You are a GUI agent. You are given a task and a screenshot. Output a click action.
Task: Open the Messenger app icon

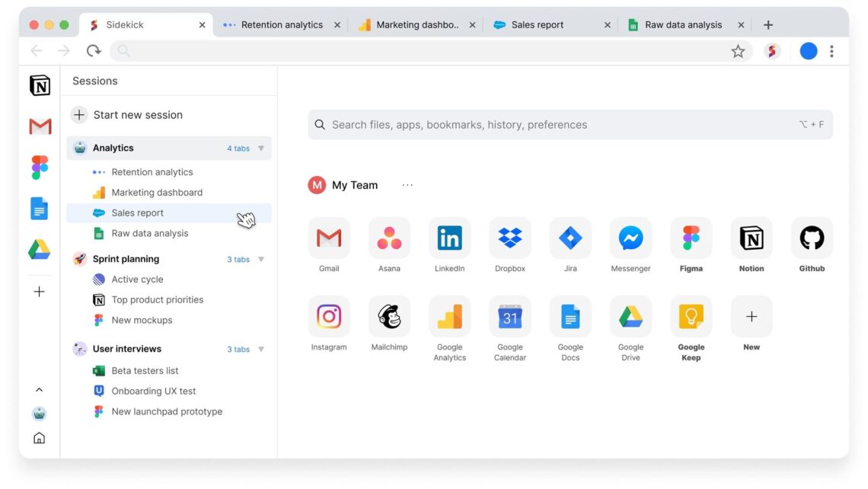tap(630, 238)
